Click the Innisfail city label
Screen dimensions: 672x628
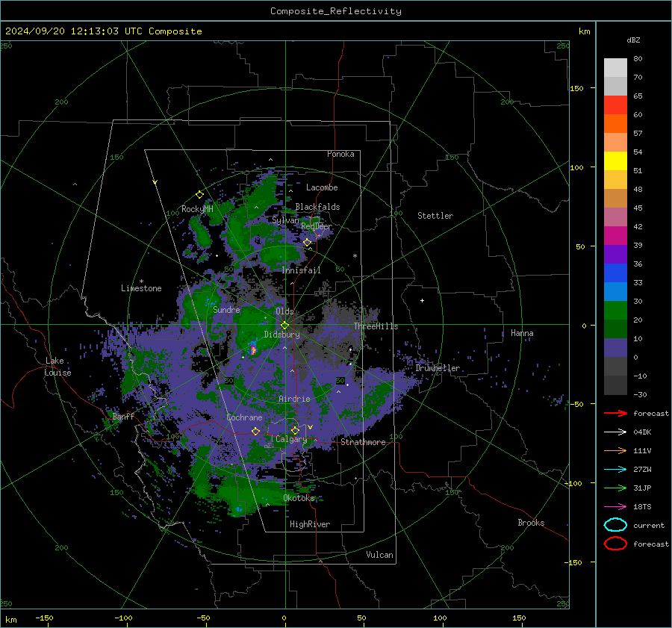(301, 270)
